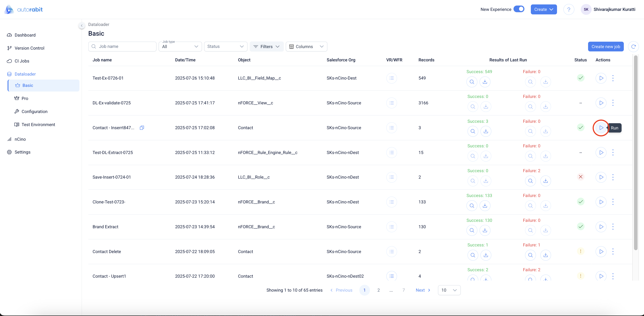
Task: Copy the Contact - Inserrt847 job name
Action: point(142,128)
